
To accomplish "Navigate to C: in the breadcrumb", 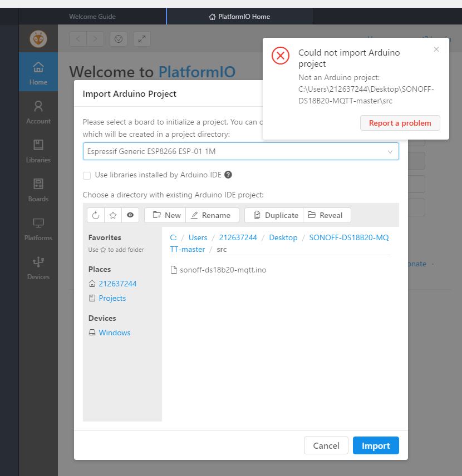I will coord(173,237).
